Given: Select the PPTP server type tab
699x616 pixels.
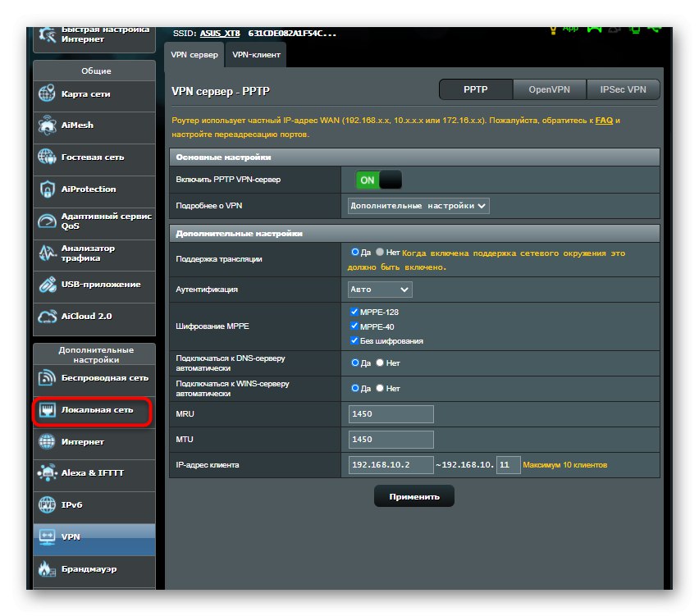Looking at the screenshot, I should click(476, 89).
